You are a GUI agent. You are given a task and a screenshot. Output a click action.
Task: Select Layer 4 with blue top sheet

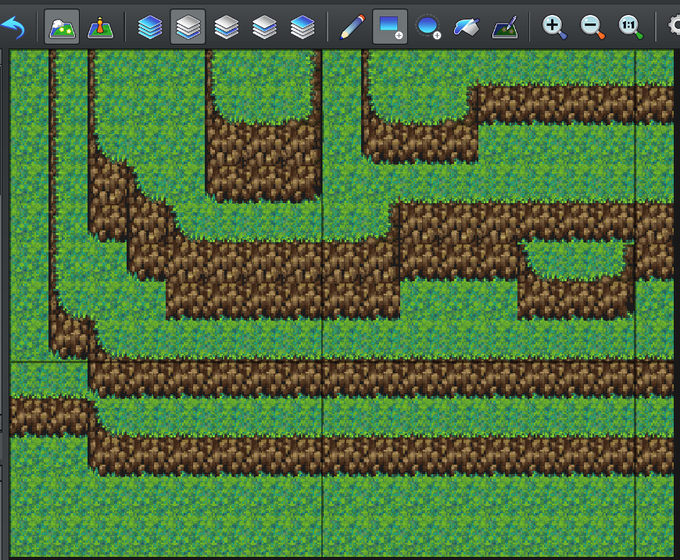pyautogui.click(x=302, y=27)
